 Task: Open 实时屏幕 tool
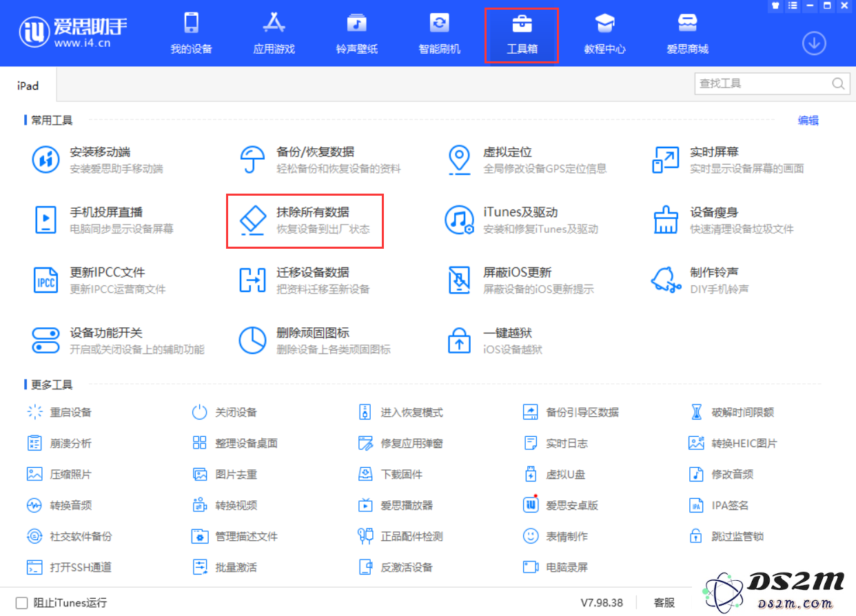click(x=728, y=160)
